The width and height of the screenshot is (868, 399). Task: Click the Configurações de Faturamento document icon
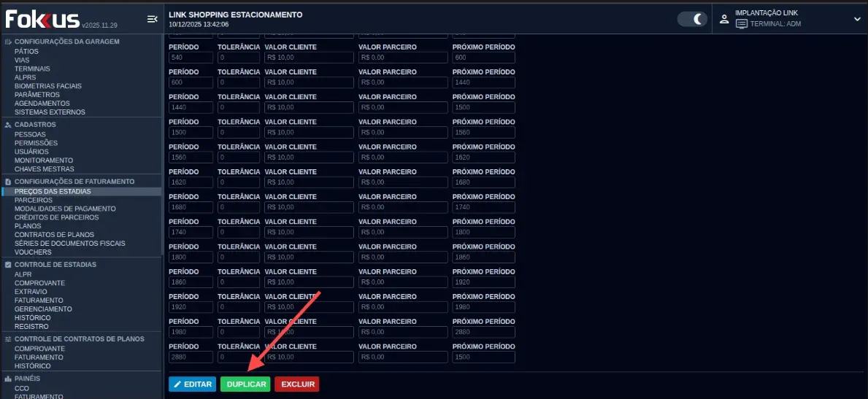[7, 182]
